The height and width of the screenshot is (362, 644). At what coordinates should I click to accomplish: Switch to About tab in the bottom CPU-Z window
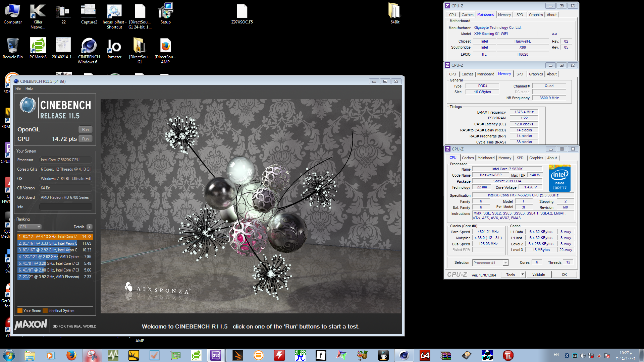[x=552, y=158]
